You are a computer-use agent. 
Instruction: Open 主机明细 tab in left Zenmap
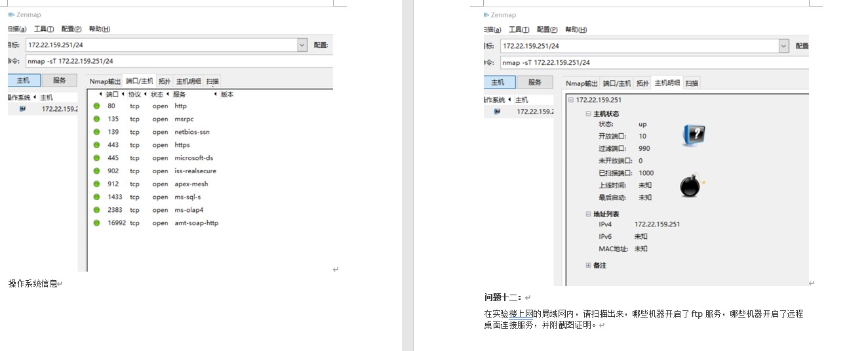coord(189,81)
